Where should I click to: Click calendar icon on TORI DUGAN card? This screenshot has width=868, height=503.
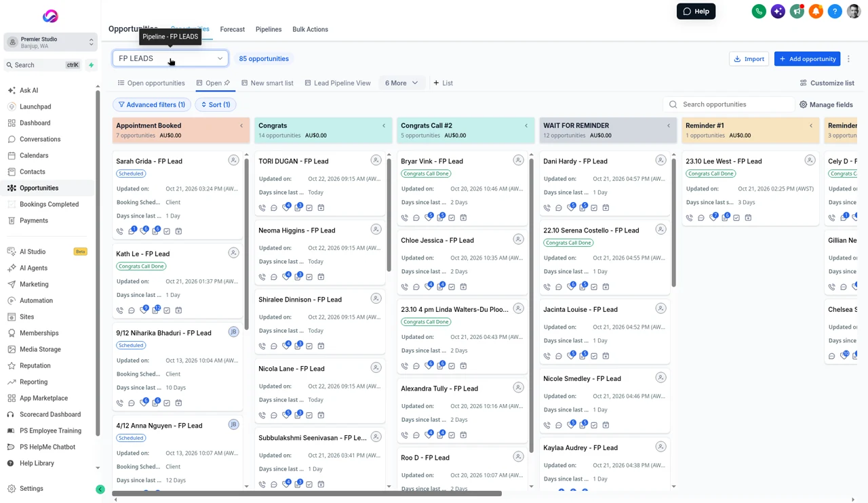[x=321, y=208]
